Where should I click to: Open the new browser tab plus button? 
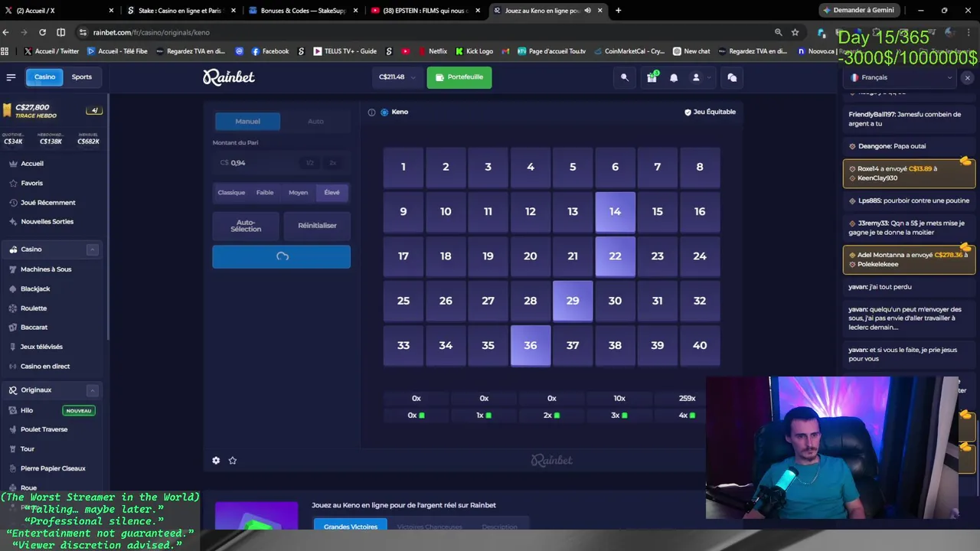tap(618, 11)
